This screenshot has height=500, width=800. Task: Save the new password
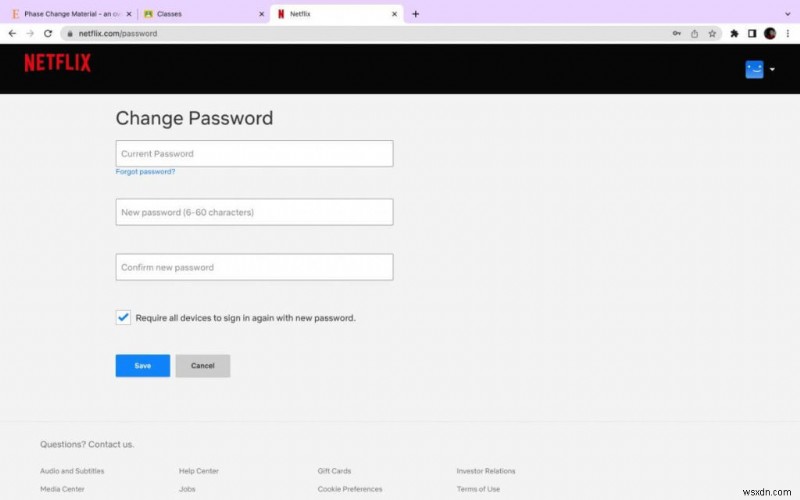click(x=143, y=366)
